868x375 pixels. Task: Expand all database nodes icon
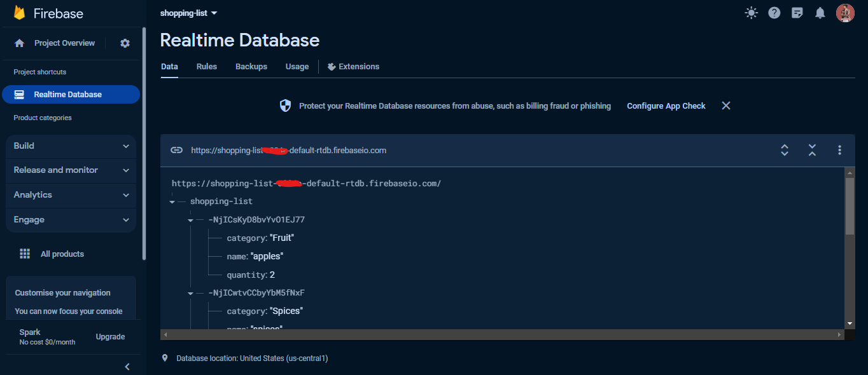(x=785, y=150)
